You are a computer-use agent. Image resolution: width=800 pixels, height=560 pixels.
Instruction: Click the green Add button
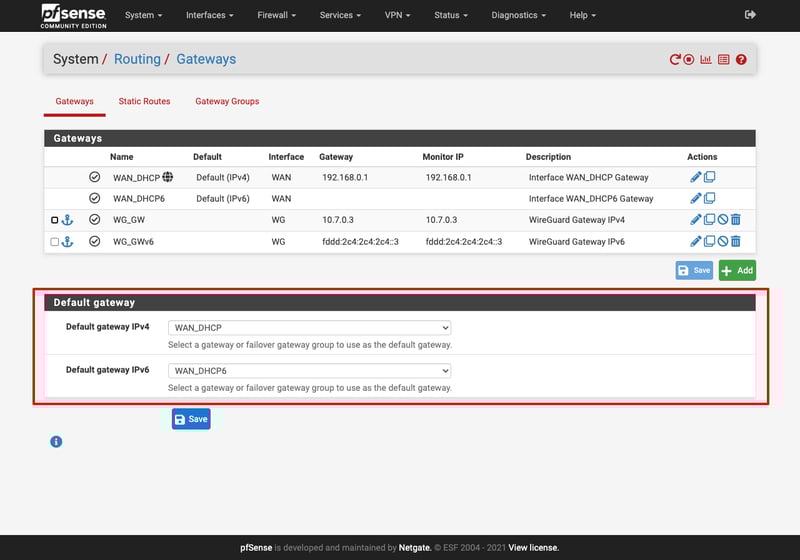click(x=737, y=270)
